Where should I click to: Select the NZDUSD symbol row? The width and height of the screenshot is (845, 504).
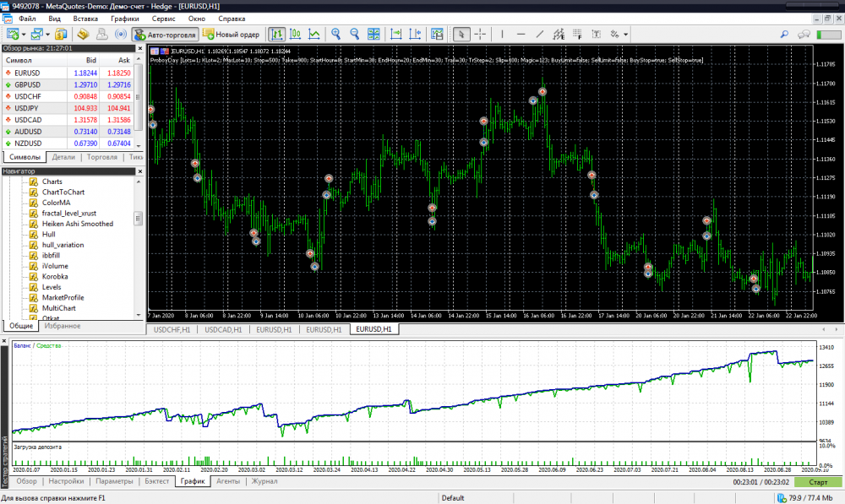pyautogui.click(x=68, y=144)
